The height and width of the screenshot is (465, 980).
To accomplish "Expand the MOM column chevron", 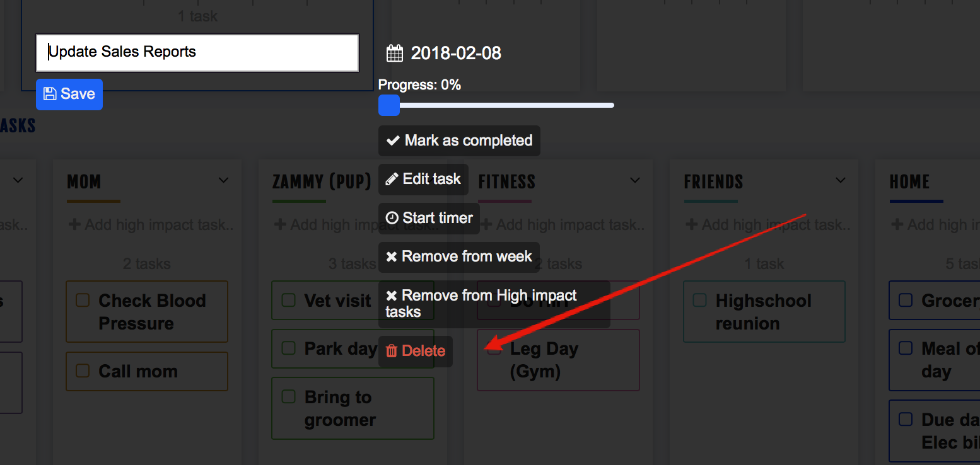I will [223, 181].
